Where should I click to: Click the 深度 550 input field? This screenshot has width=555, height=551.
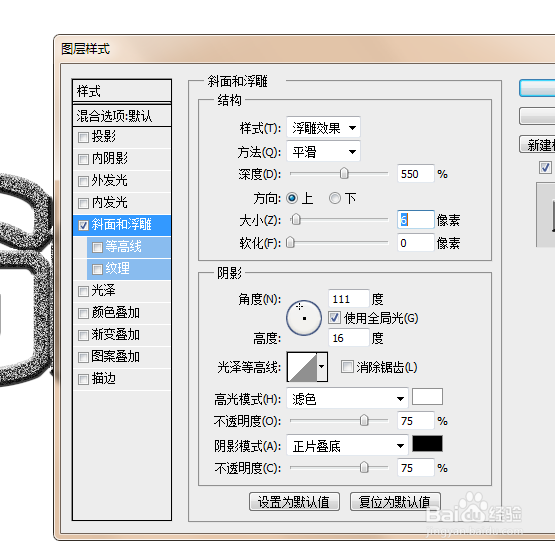(416, 174)
